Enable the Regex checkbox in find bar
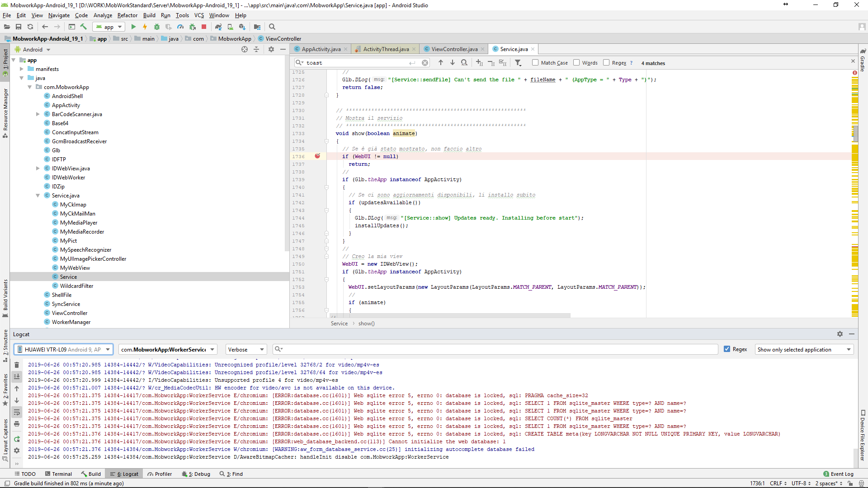Image resolution: width=868 pixels, height=488 pixels. coord(606,63)
